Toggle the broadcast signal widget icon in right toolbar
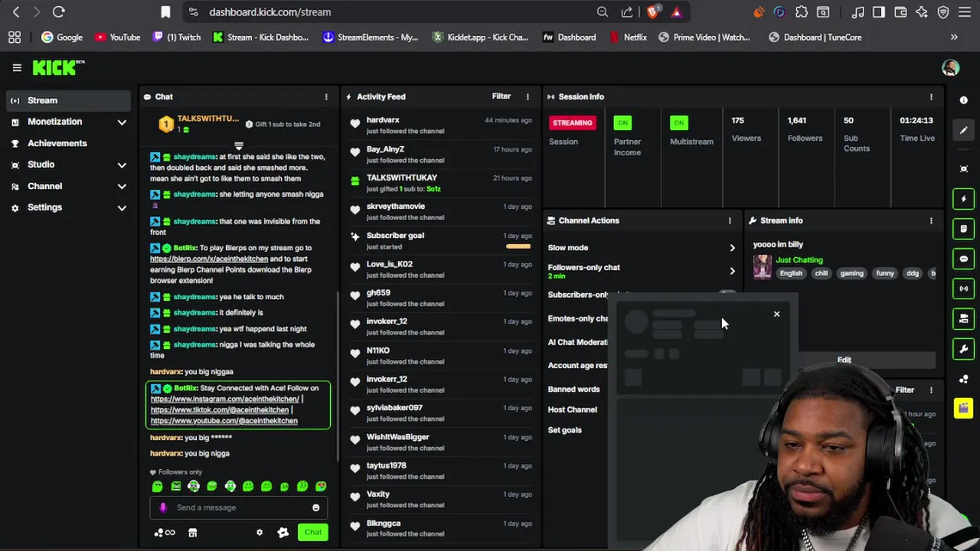The width and height of the screenshot is (980, 551). (964, 289)
